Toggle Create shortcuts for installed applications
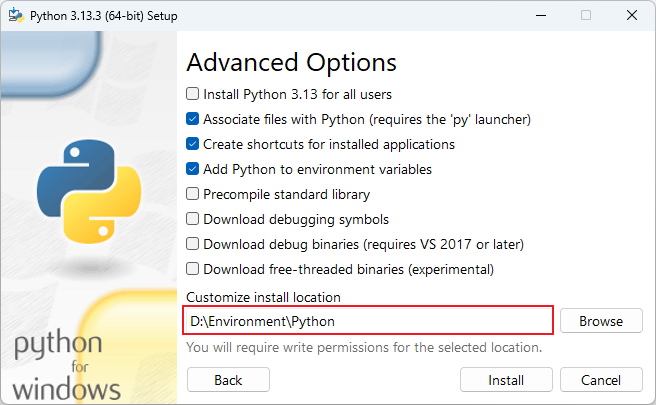The image size is (656, 405). tap(193, 144)
